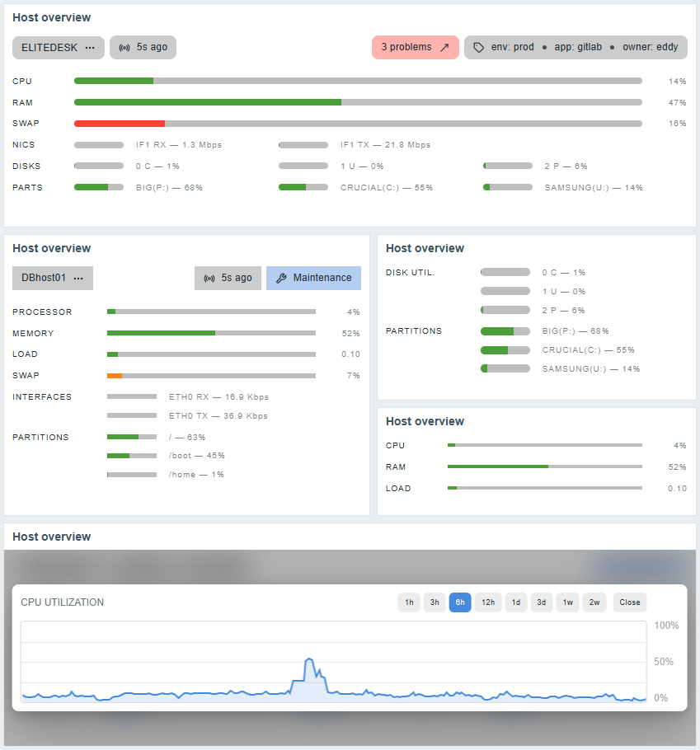Image resolution: width=700 pixels, height=750 pixels.
Task: Select the 1w time range
Action: click(x=567, y=602)
